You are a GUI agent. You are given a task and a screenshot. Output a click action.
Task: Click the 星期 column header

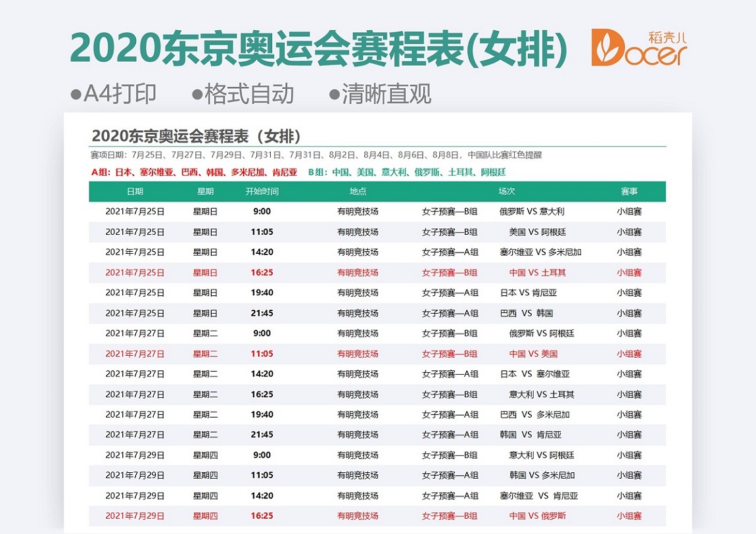pos(204,191)
